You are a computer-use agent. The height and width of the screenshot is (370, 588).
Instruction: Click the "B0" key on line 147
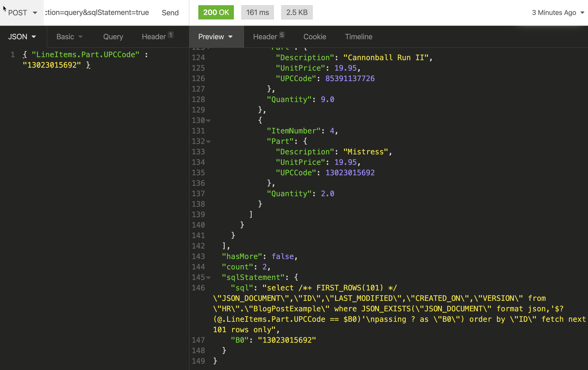coord(239,340)
